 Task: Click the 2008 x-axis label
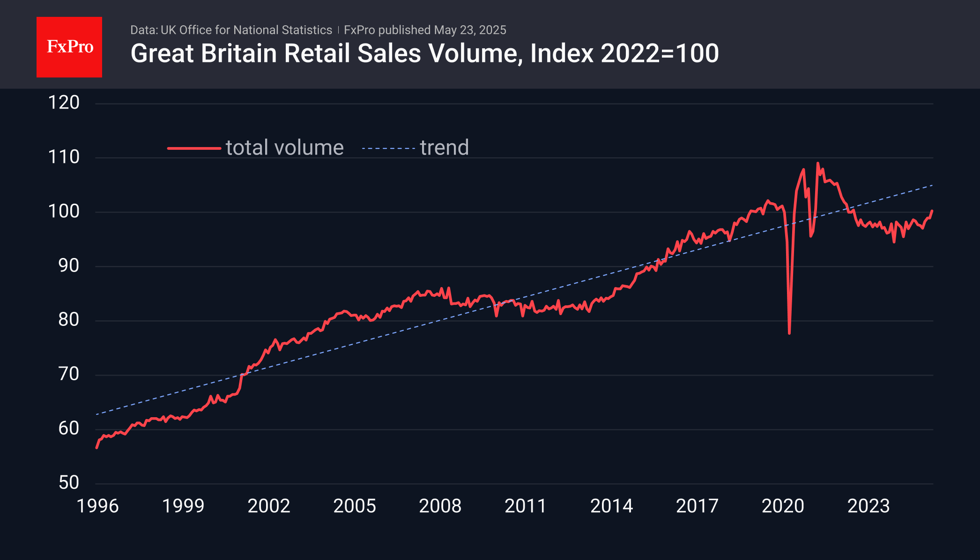coord(440,506)
